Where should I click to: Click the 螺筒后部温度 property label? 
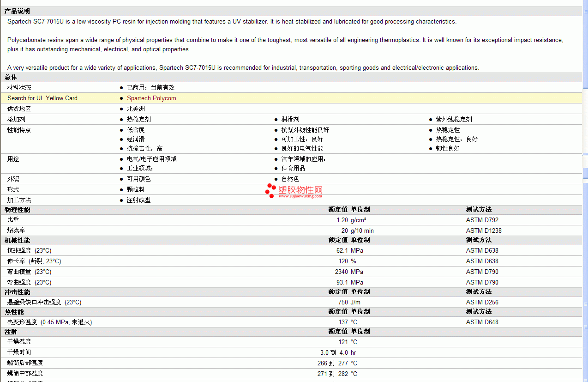(25, 363)
